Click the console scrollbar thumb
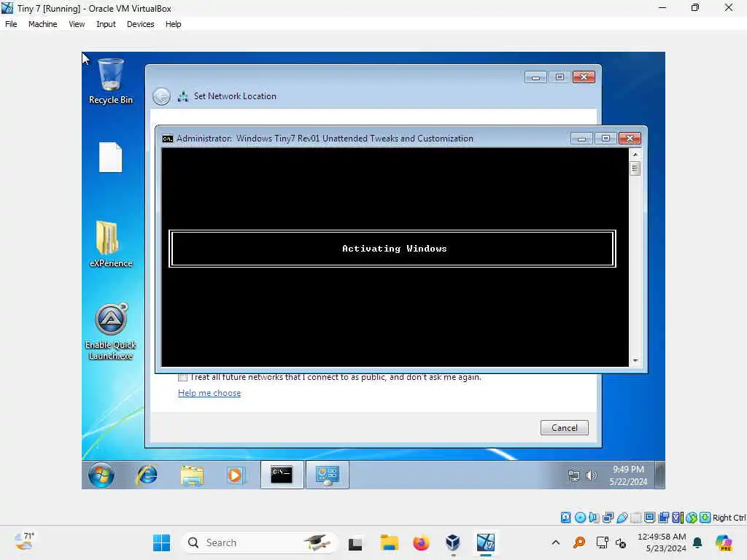This screenshot has height=560, width=747. click(635, 168)
